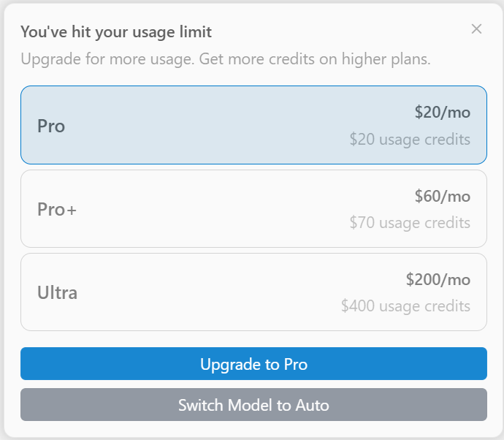Choose the Ultra plan card

[253, 292]
